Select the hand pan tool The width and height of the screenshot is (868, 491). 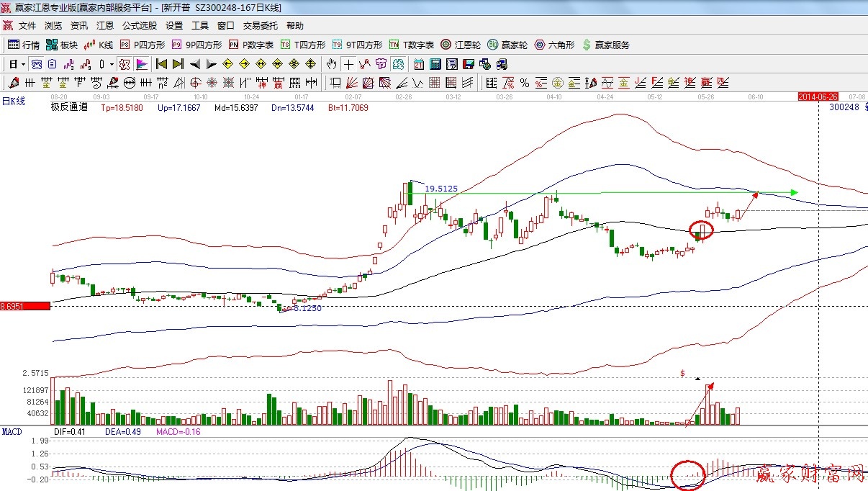click(331, 64)
